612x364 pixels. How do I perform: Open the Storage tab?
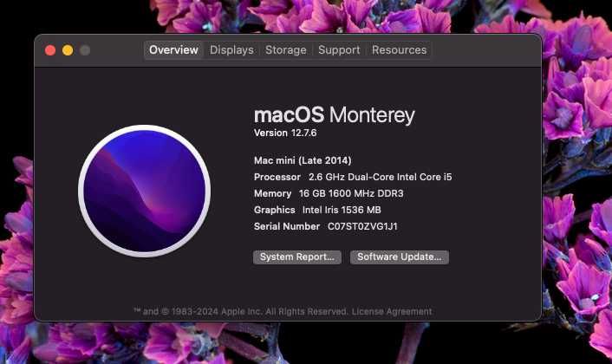(x=286, y=50)
